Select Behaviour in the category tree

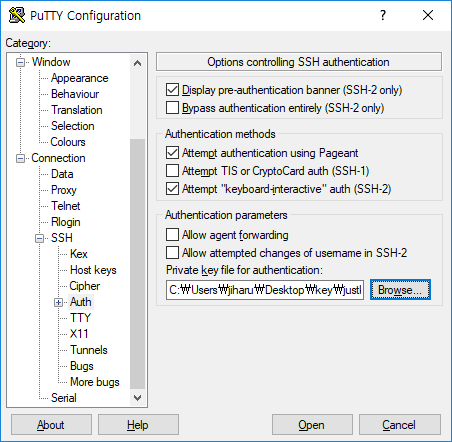(x=75, y=94)
